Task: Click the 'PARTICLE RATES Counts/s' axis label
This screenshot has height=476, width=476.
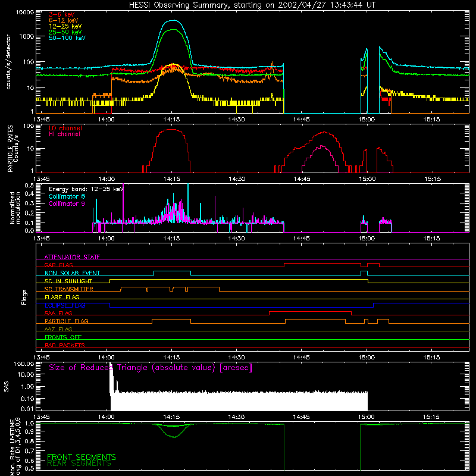Action: tap(12, 148)
